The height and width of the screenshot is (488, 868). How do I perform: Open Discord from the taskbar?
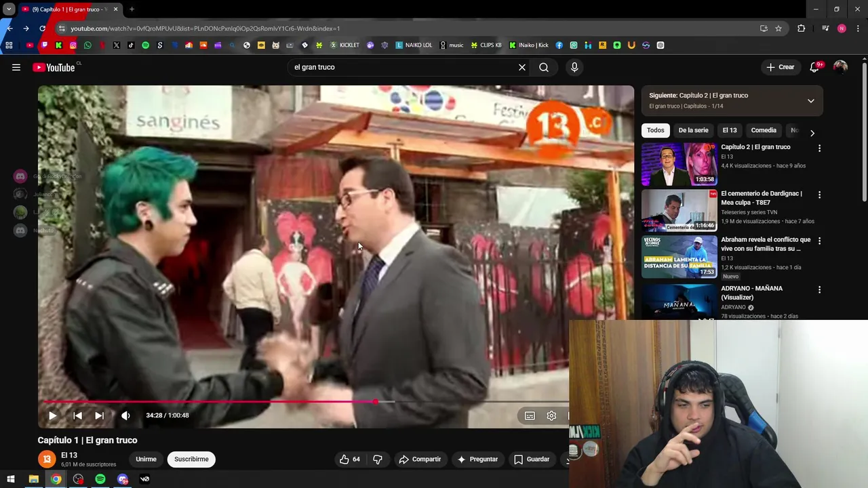123,479
